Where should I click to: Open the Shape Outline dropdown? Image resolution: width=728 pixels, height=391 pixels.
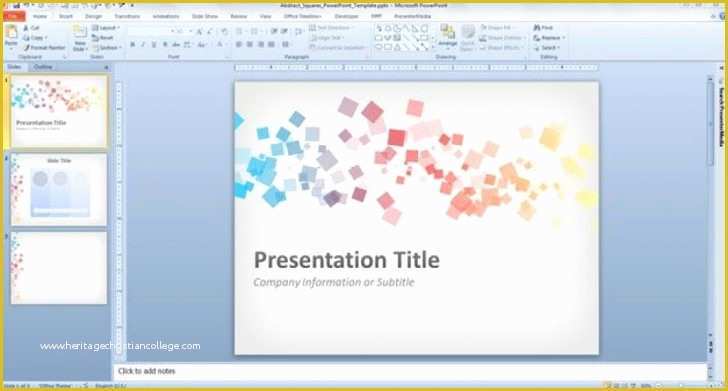(502, 38)
